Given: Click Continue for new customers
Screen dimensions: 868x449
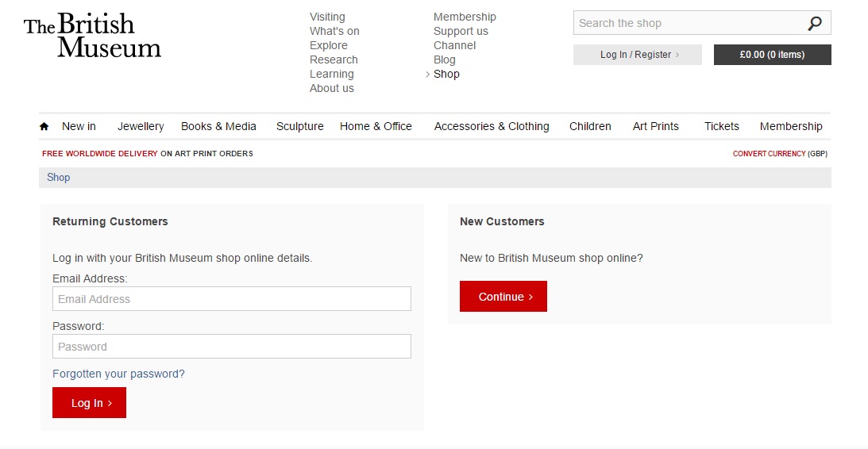Looking at the screenshot, I should pos(503,297).
